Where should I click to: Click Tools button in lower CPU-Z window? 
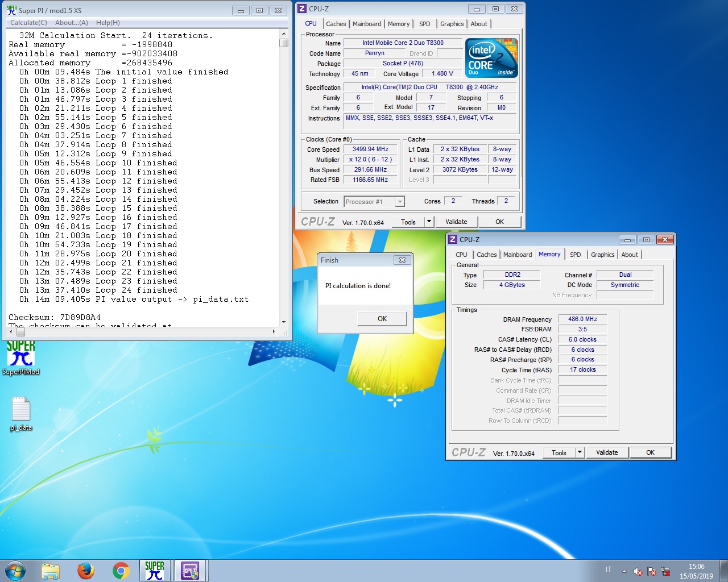pos(559,453)
